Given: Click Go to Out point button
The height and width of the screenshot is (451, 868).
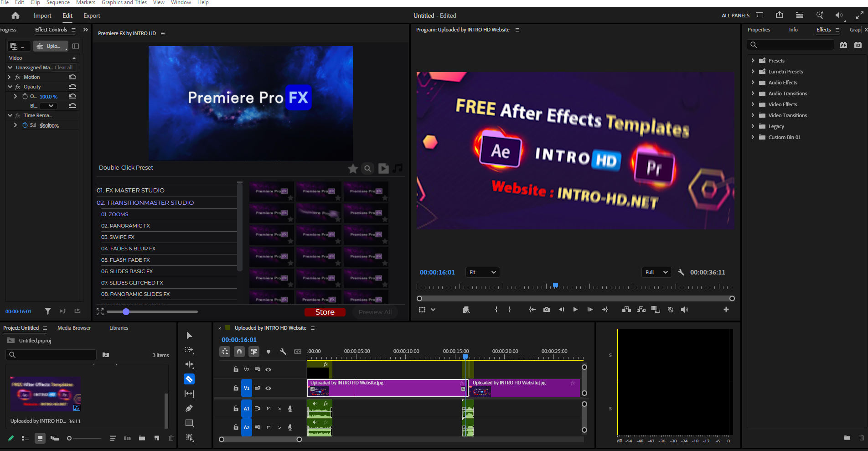Looking at the screenshot, I should click(604, 310).
